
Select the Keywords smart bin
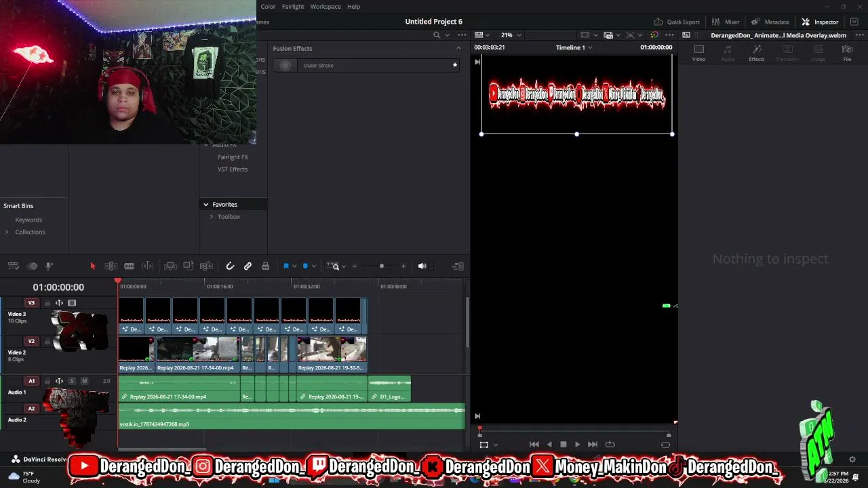(x=28, y=220)
